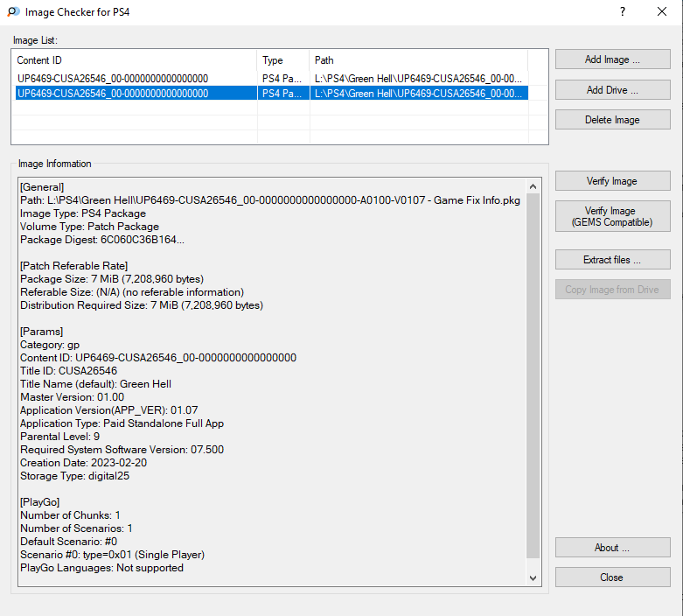Click the plain Verify Image button

612,181
